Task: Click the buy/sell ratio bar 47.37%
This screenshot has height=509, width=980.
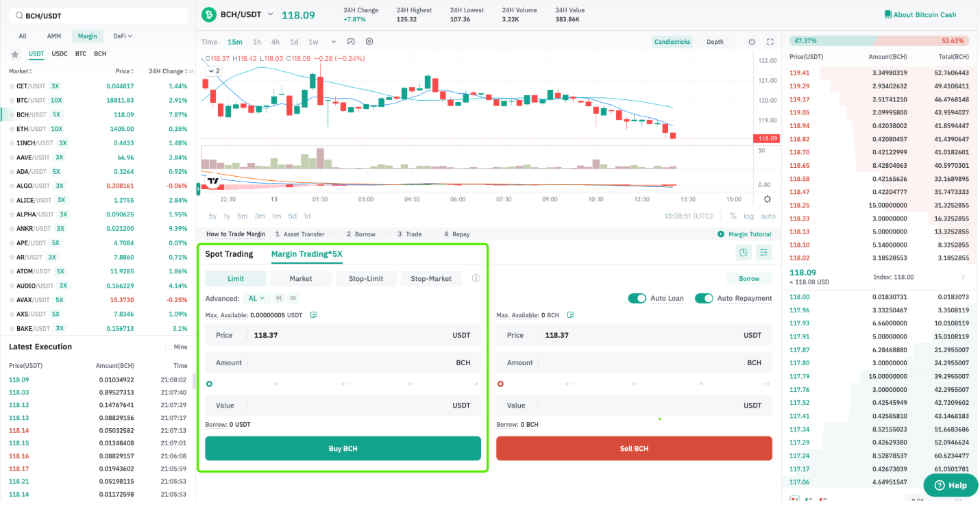Action: coord(880,41)
